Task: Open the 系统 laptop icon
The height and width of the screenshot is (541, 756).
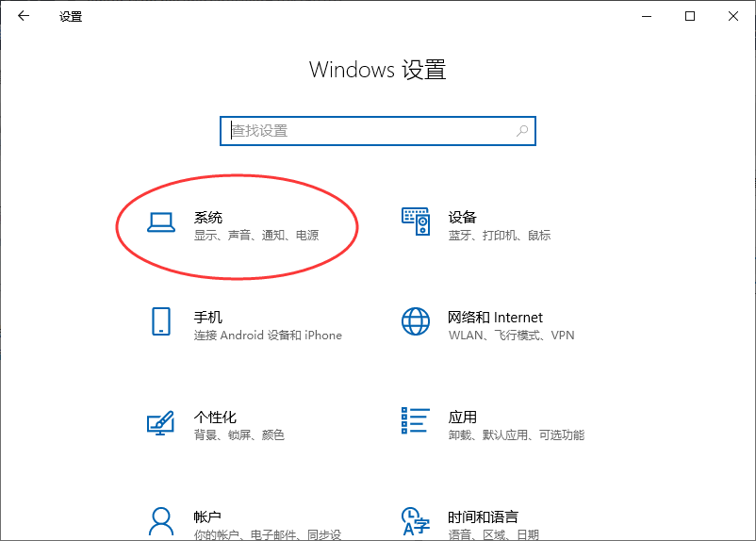Action: 161,222
